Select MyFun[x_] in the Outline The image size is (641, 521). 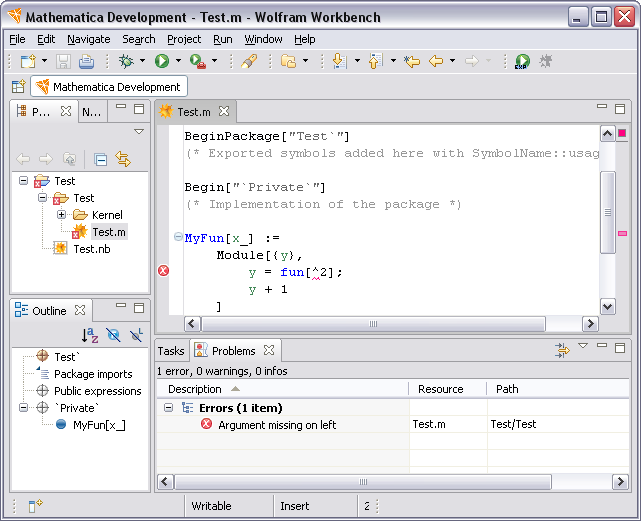tap(99, 425)
